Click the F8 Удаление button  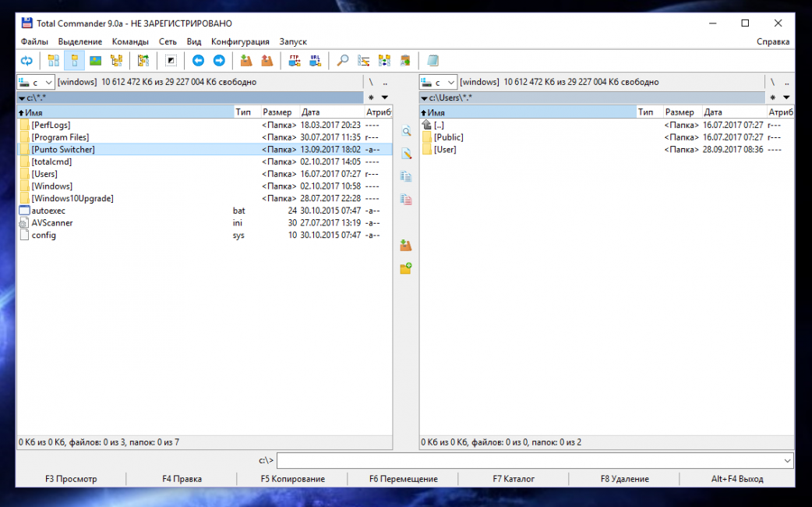[x=624, y=479]
